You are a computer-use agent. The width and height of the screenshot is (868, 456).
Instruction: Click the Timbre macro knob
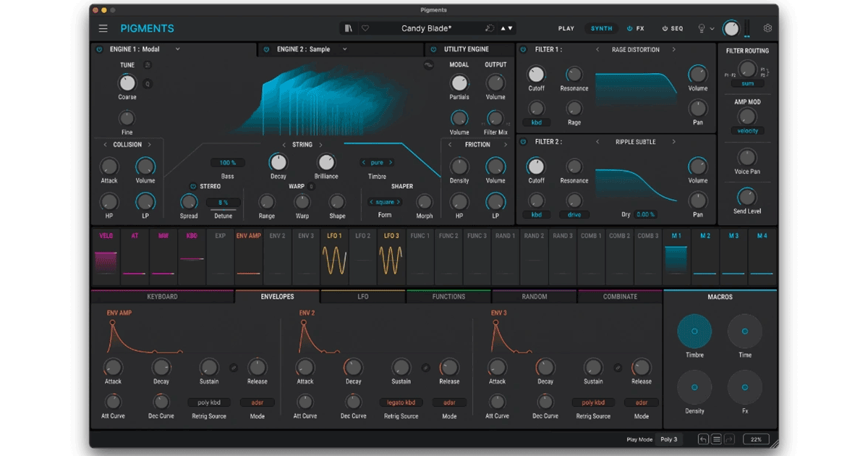(694, 332)
